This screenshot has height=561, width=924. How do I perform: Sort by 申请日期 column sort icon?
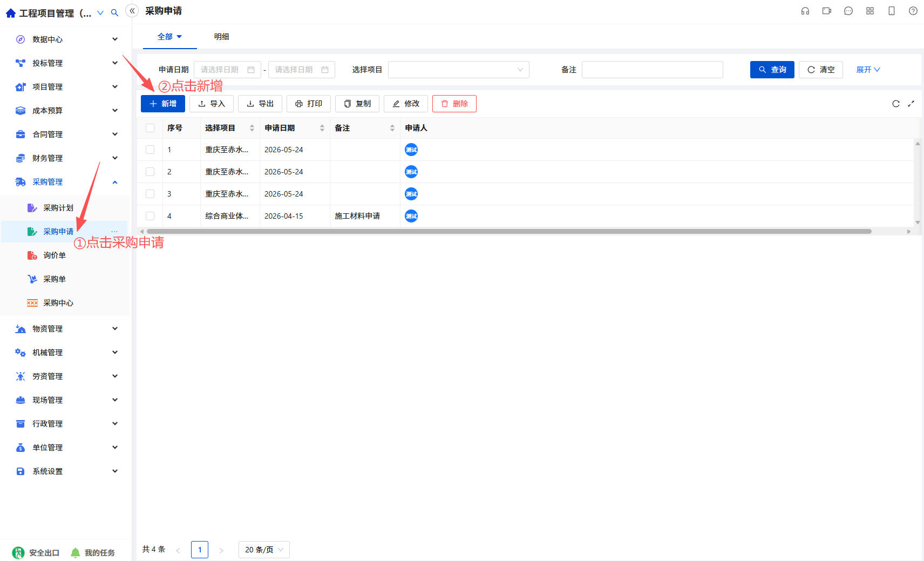[322, 128]
